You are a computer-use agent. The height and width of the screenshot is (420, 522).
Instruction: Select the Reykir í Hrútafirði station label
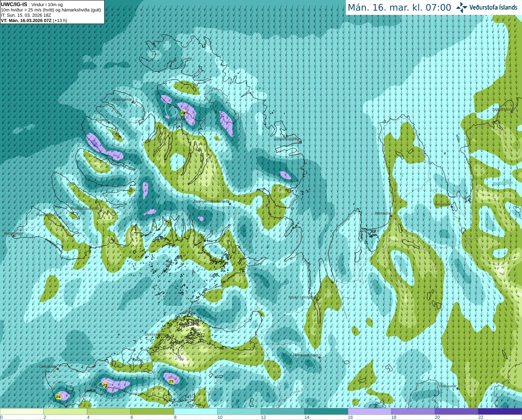(x=302, y=298)
